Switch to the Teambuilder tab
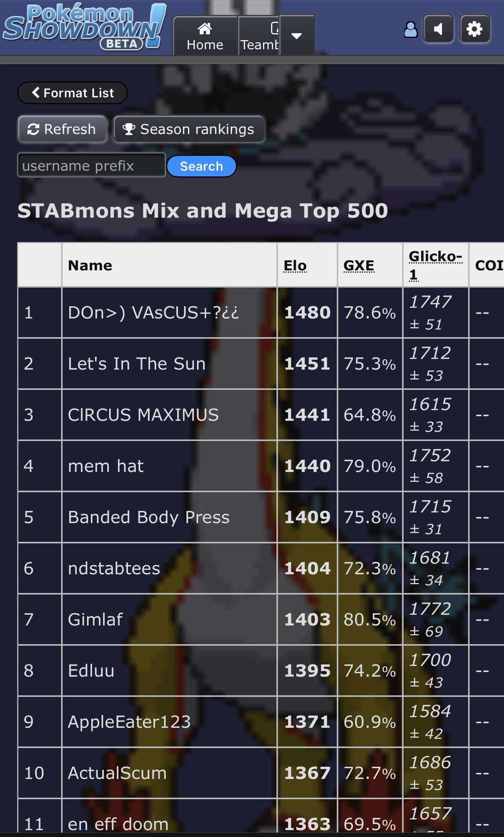504x837 pixels. 259,36
